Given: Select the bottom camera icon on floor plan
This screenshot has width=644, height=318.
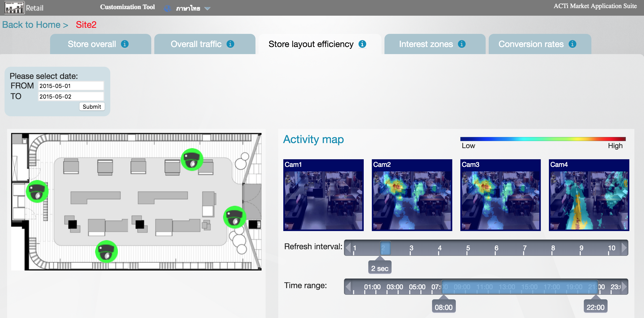Looking at the screenshot, I should click(x=106, y=252).
